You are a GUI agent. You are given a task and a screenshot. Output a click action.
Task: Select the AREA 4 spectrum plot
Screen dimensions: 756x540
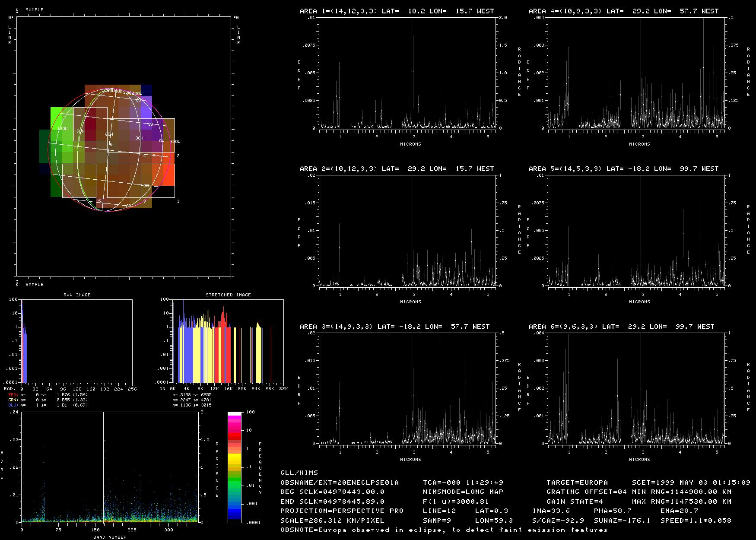coord(637,73)
